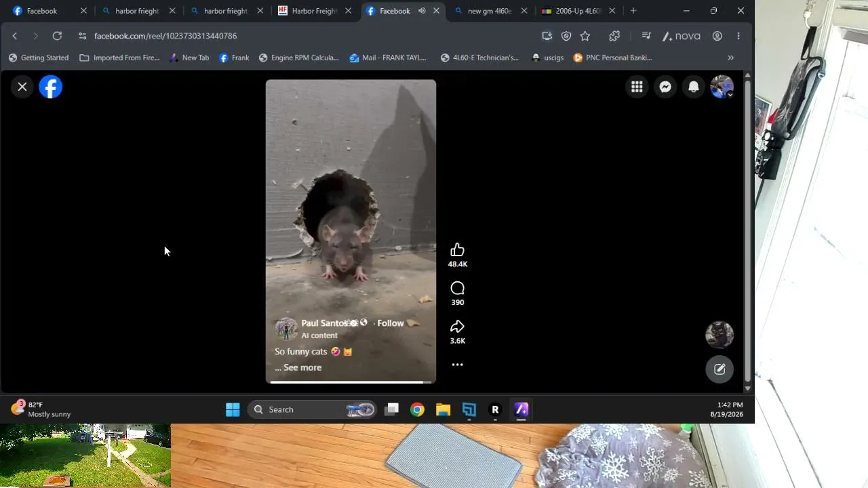Open the chat head contact thumbnail

719,335
